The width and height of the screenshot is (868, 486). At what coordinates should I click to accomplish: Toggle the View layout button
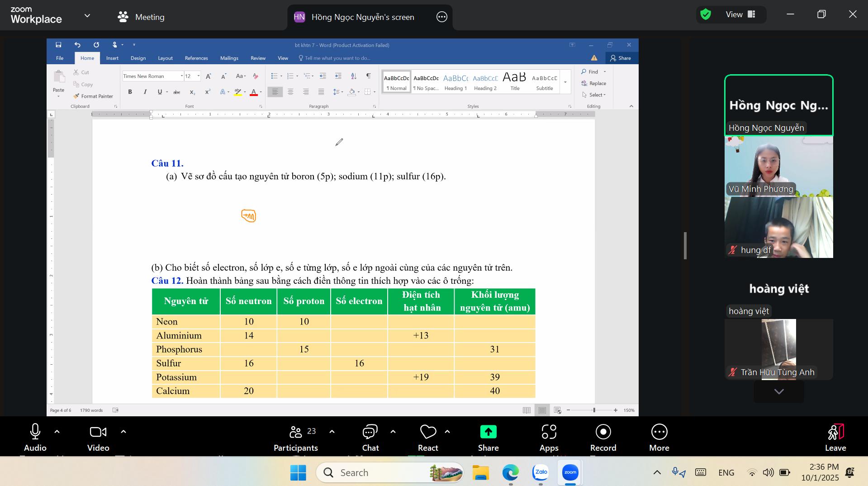click(x=740, y=14)
